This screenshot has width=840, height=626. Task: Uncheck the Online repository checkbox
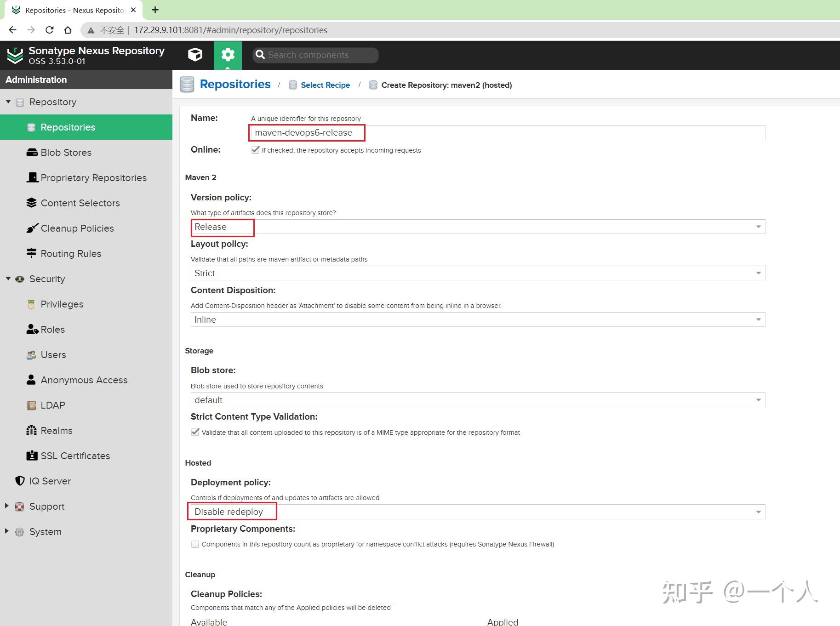256,150
